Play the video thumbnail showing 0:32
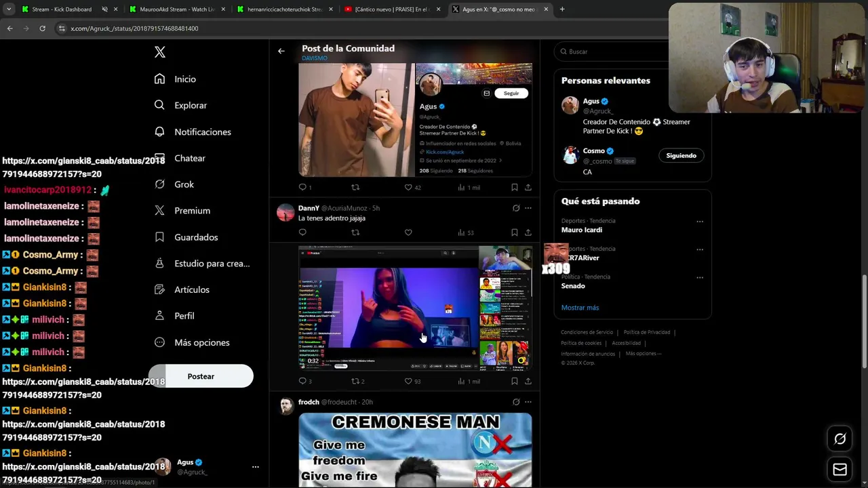The height and width of the screenshot is (488, 868). (x=415, y=308)
